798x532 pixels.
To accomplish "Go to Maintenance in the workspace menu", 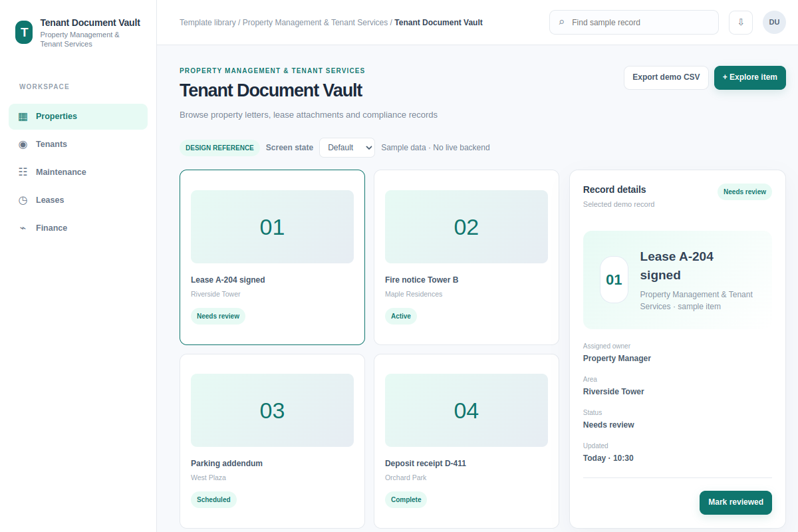I will point(78,172).
